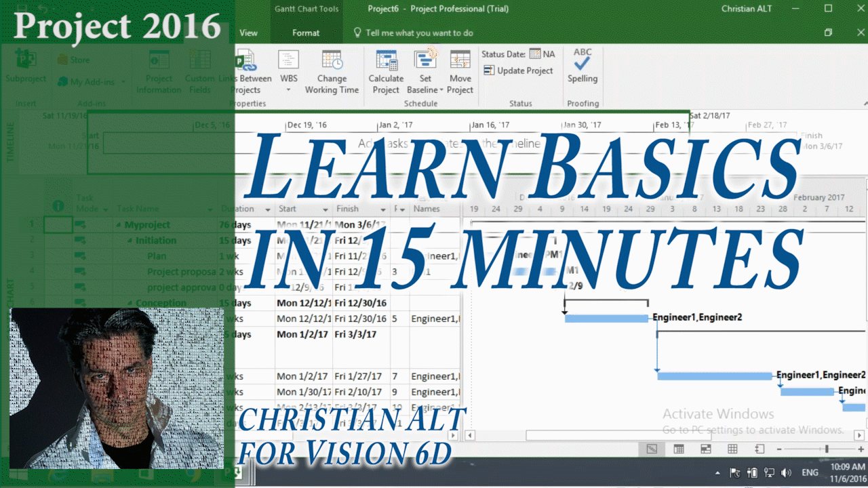Check battery status icon in system tray
This screenshot has height=488, width=868.
(752, 472)
